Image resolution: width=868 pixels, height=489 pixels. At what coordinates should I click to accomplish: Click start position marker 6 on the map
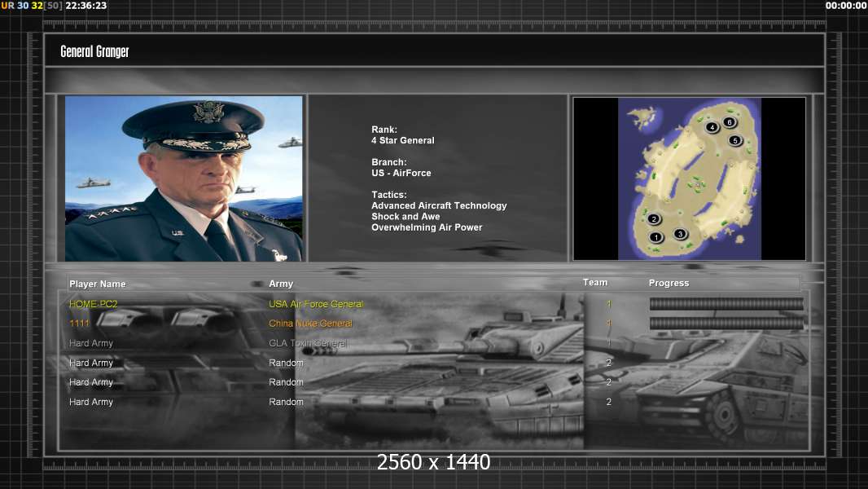(729, 121)
